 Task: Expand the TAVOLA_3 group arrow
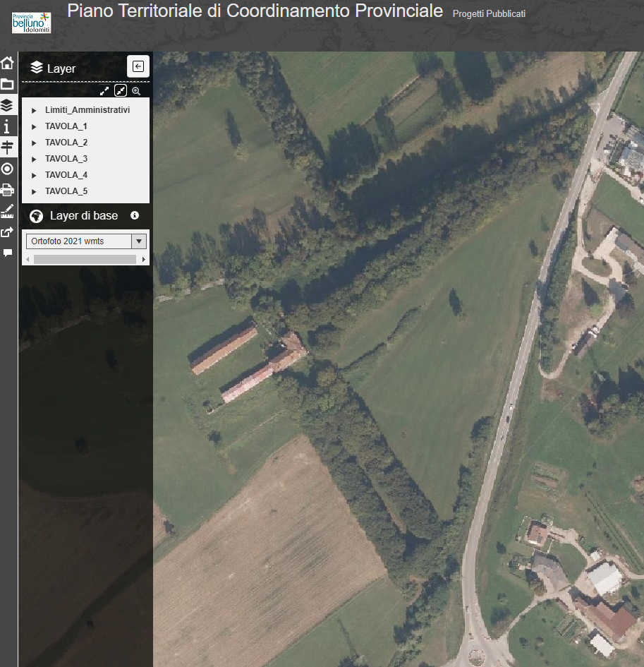click(34, 159)
